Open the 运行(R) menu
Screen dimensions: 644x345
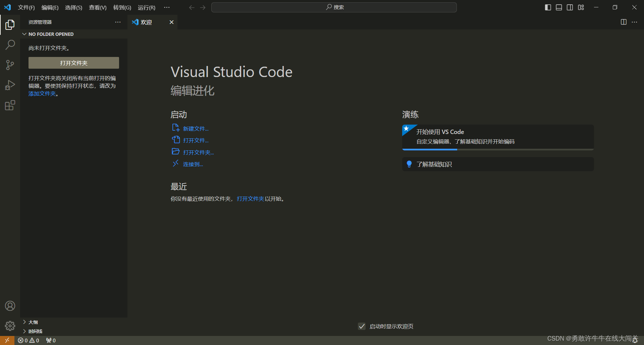pyautogui.click(x=147, y=7)
